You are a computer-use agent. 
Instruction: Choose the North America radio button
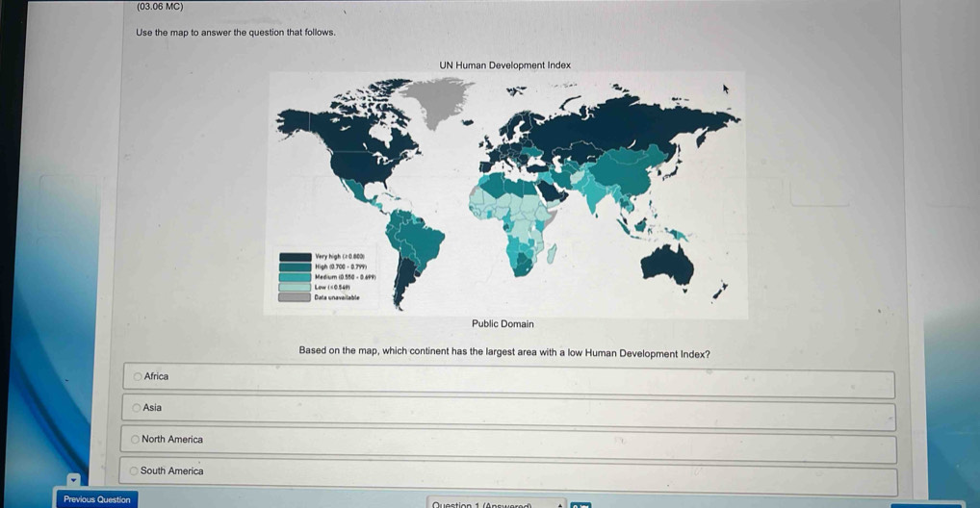point(135,440)
